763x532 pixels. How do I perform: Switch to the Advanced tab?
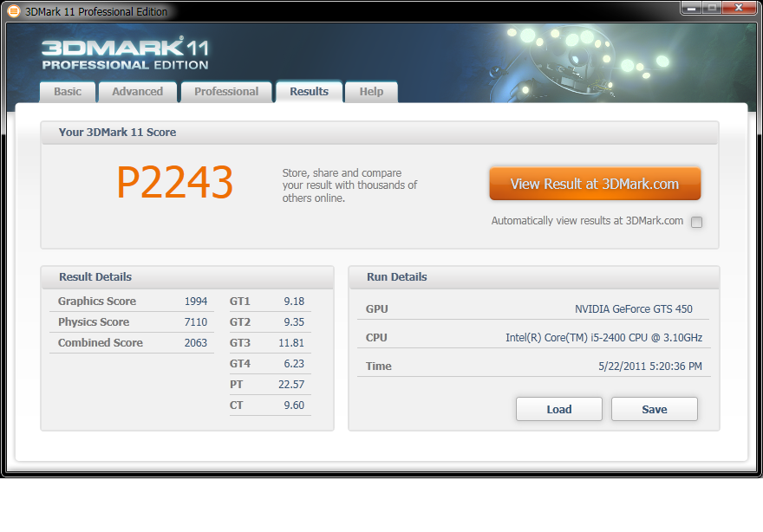coord(138,92)
